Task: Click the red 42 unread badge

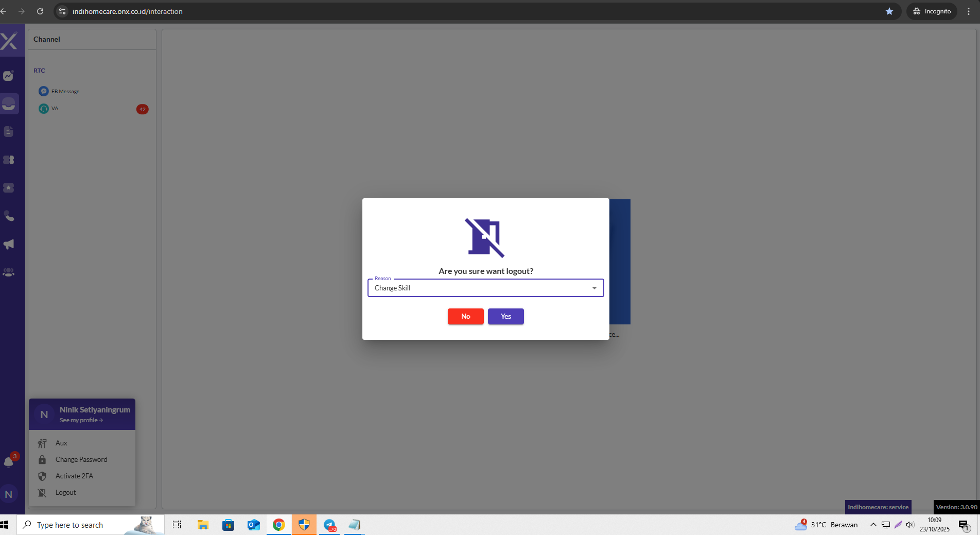Action: [143, 109]
